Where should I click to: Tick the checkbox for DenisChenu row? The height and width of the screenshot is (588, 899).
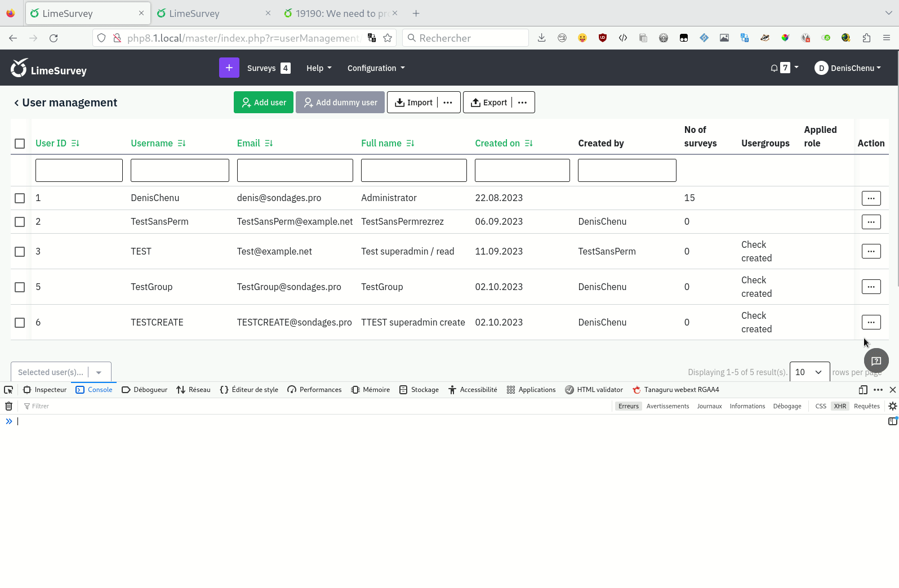(20, 198)
